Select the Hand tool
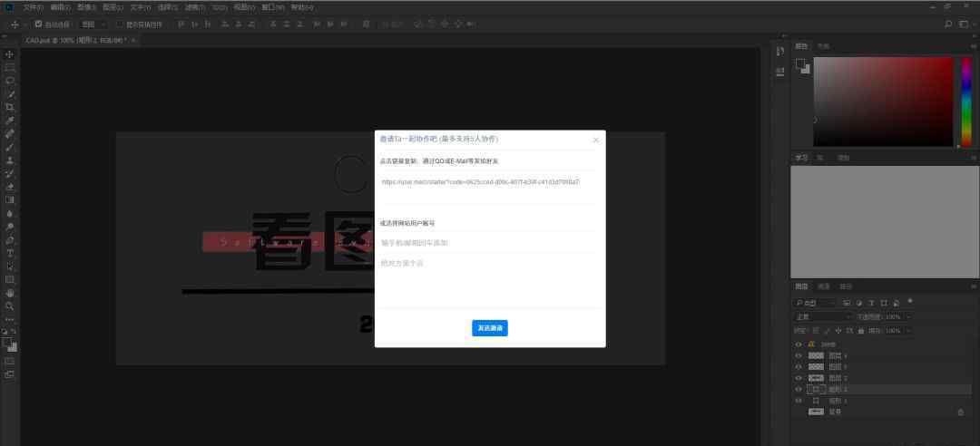This screenshot has height=446, width=980. point(10,293)
